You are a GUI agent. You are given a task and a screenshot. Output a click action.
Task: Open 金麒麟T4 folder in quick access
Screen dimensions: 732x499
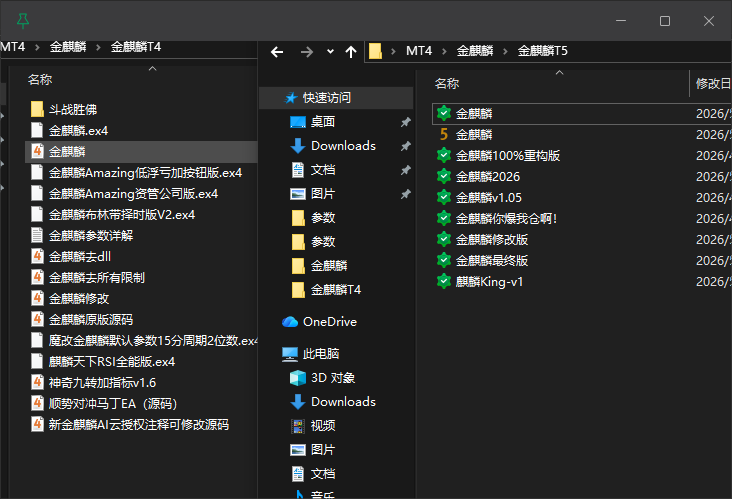[x=336, y=290]
